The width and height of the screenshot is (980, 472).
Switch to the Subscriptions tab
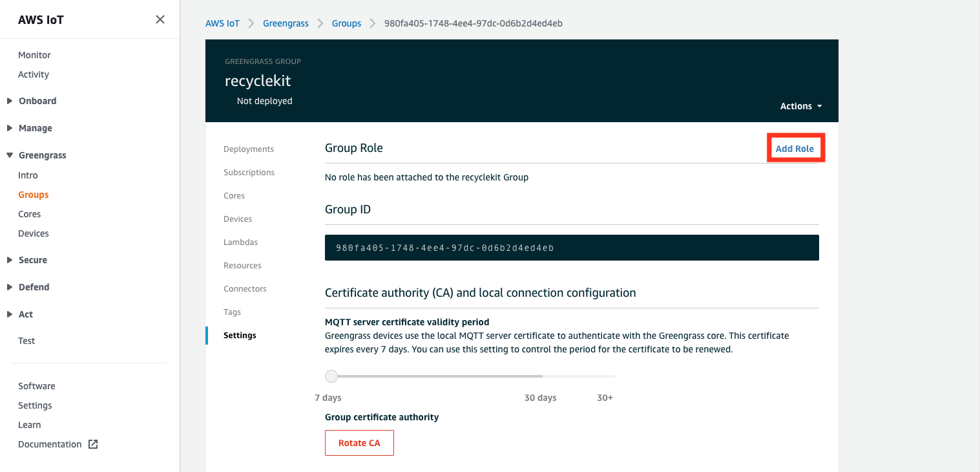(x=249, y=173)
